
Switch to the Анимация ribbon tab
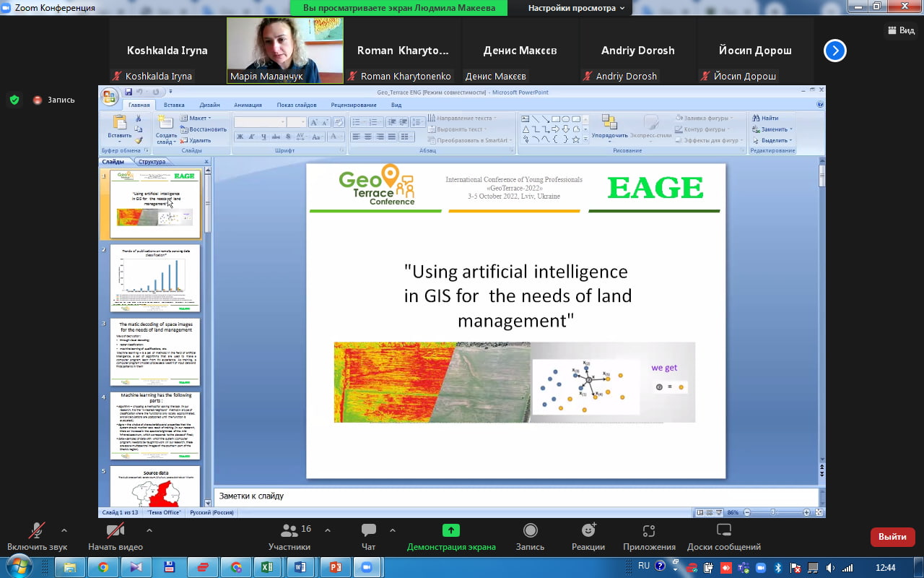[248, 105]
